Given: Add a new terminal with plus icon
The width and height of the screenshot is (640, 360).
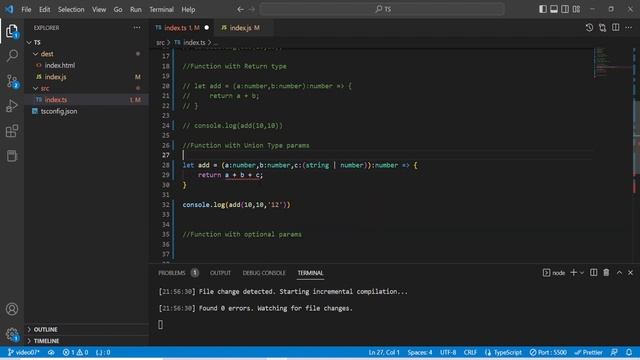Looking at the screenshot, I should click(x=573, y=272).
